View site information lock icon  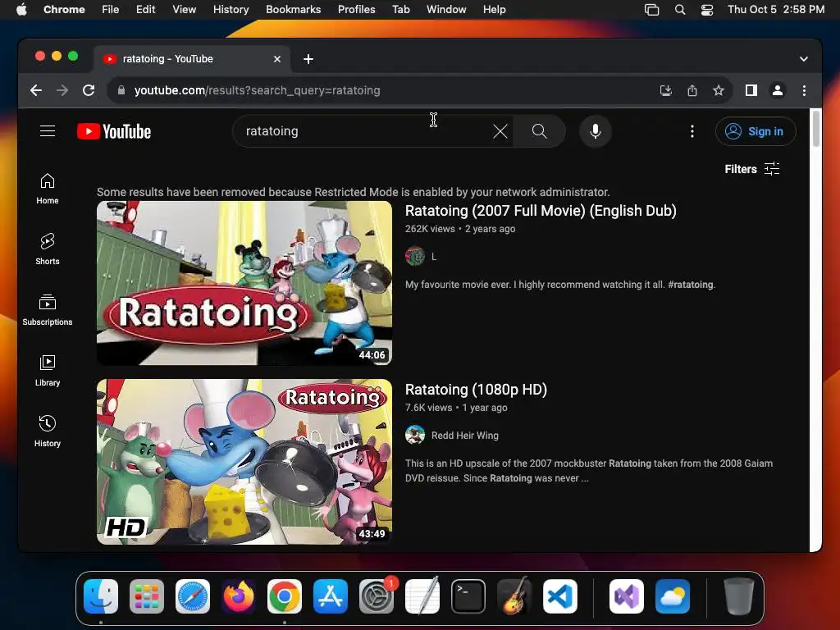[x=121, y=90]
